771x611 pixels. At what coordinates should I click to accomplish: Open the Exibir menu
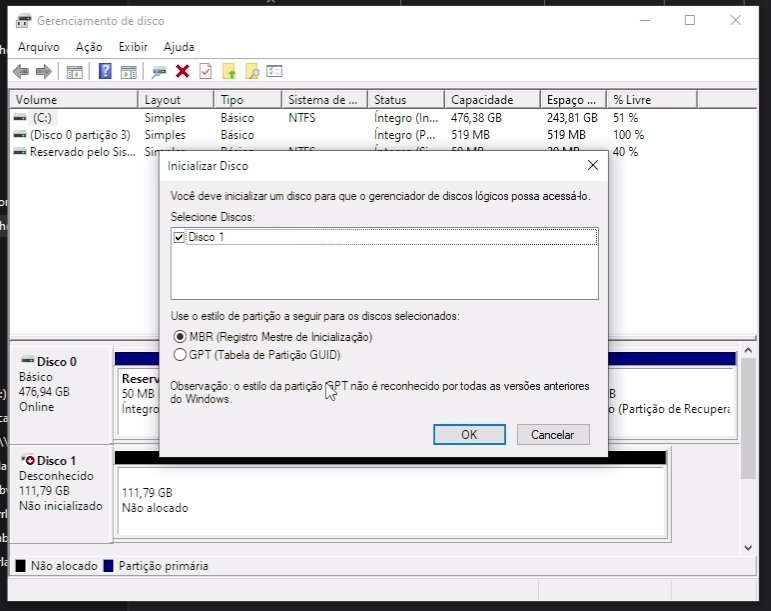point(133,47)
